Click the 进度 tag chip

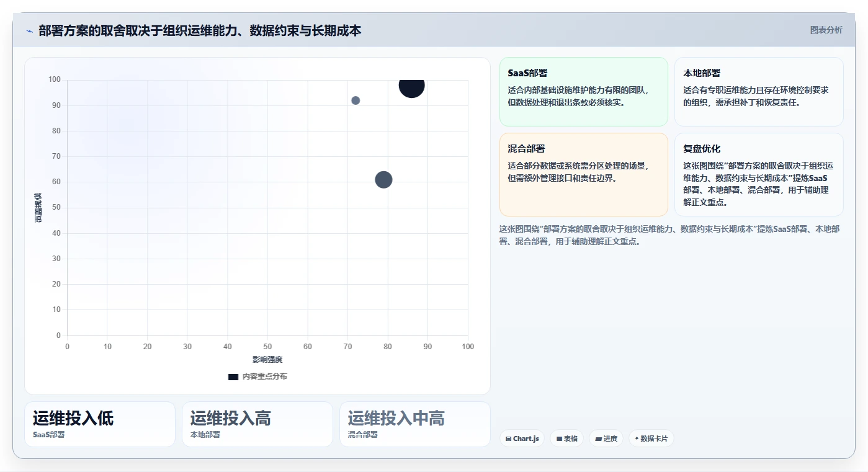pos(606,439)
